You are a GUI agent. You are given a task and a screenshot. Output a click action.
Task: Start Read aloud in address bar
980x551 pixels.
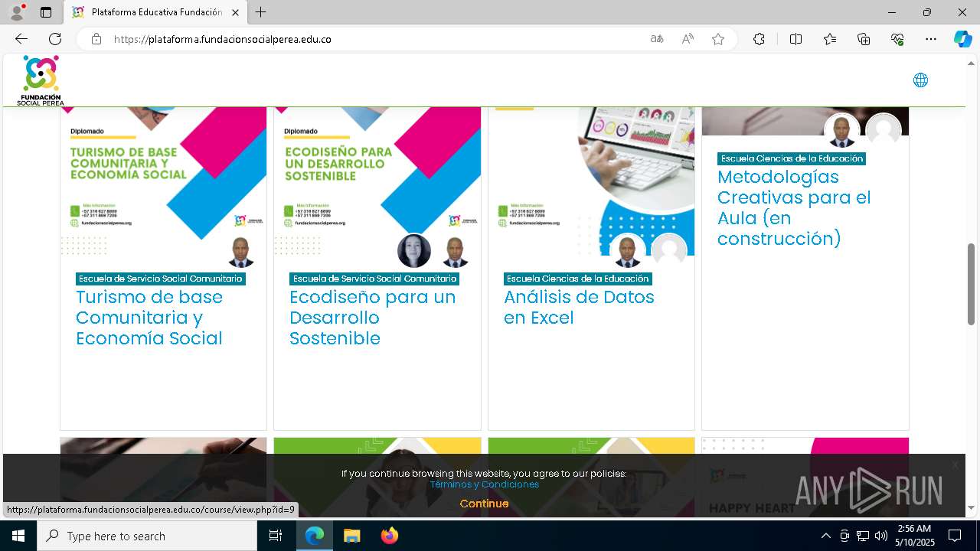tap(688, 39)
